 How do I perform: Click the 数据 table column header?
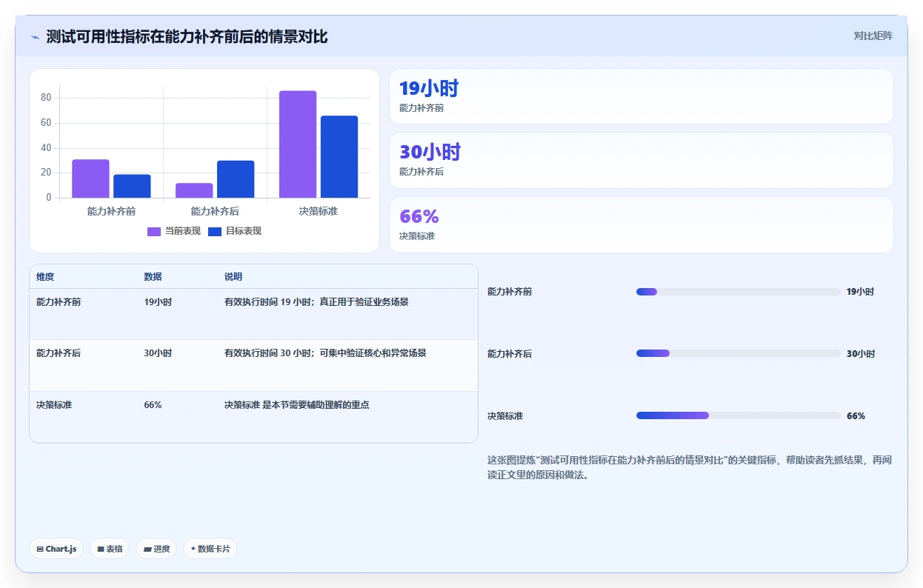pyautogui.click(x=153, y=277)
